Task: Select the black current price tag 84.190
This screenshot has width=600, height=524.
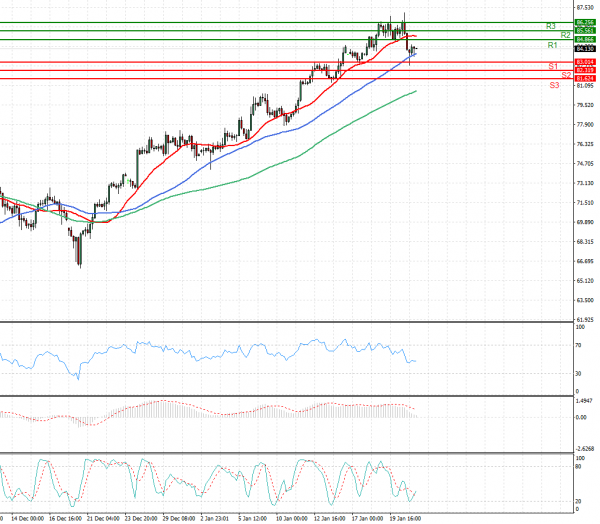Action: point(585,49)
